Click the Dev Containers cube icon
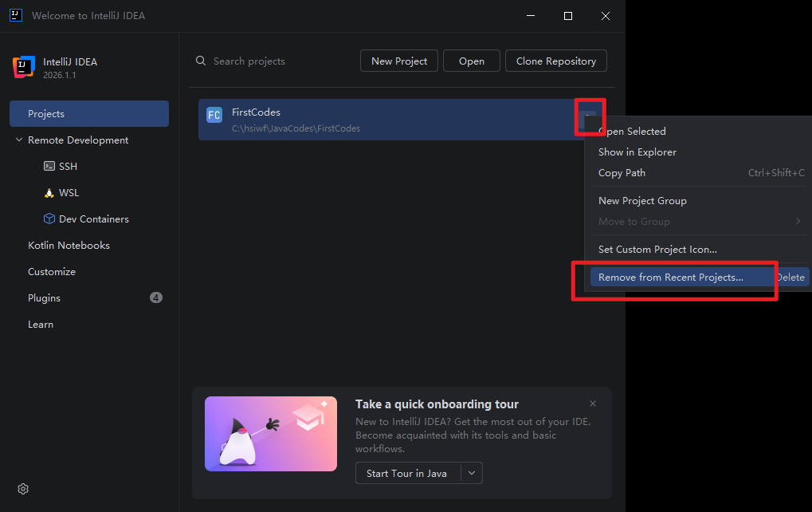This screenshot has height=512, width=812. pyautogui.click(x=49, y=219)
